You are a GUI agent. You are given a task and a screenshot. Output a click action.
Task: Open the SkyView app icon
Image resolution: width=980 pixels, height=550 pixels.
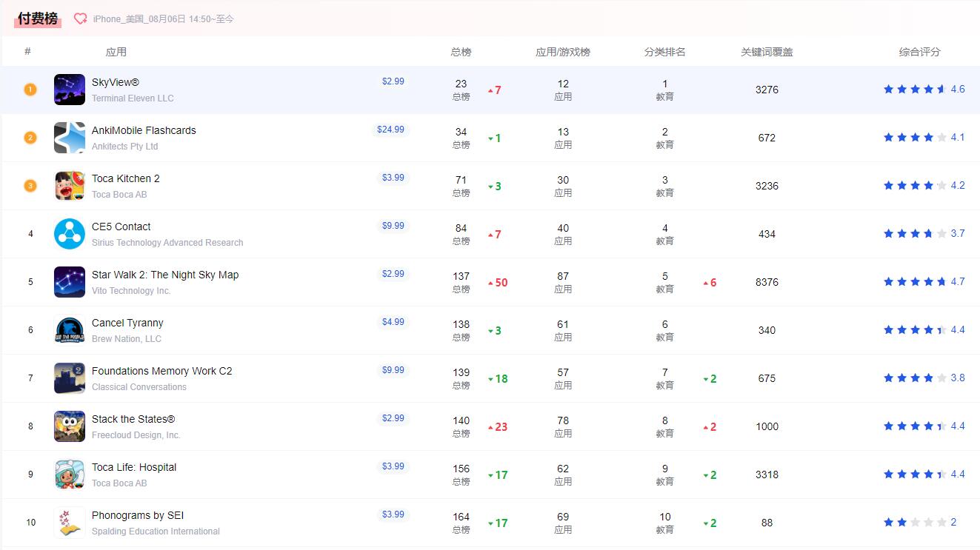pos(70,90)
